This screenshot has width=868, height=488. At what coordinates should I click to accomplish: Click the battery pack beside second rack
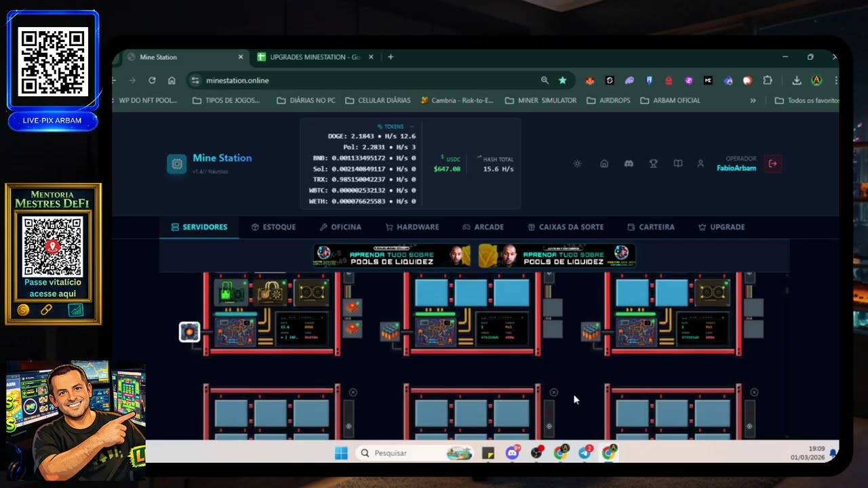pyautogui.click(x=389, y=331)
